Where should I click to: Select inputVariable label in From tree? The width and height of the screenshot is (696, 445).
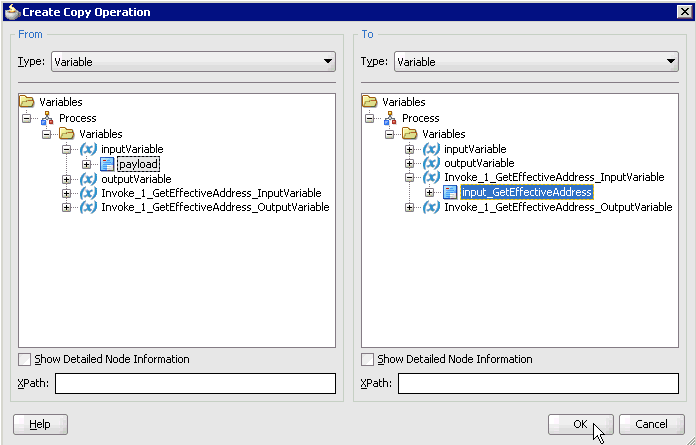(132, 149)
